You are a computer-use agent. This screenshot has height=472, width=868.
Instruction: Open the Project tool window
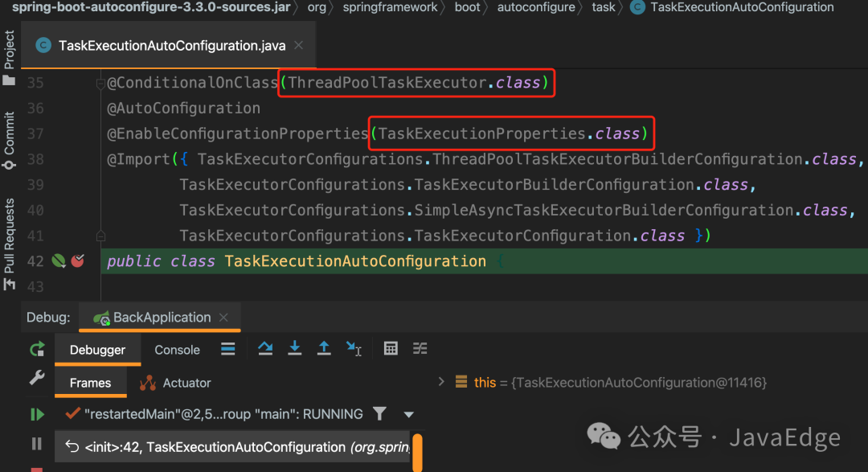9,57
